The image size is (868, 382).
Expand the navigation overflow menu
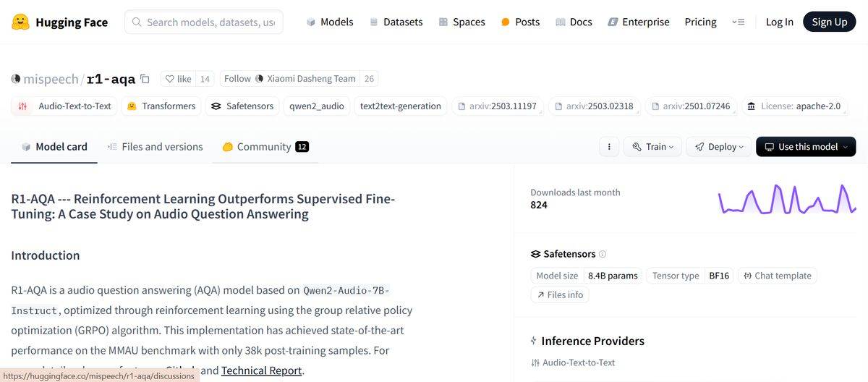pyautogui.click(x=738, y=22)
